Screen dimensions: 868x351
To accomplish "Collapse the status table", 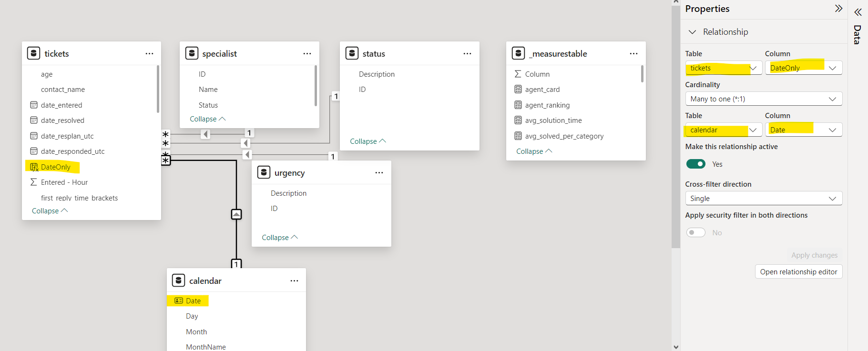I will click(368, 141).
